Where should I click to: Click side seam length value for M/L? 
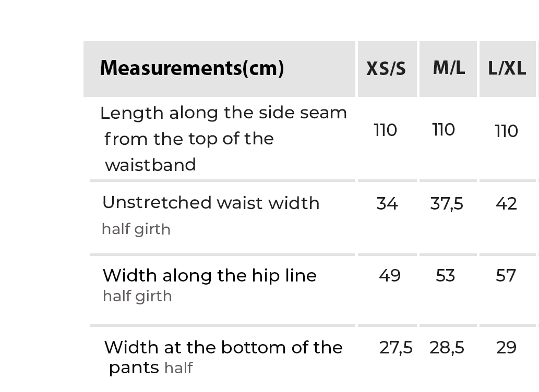444,130
